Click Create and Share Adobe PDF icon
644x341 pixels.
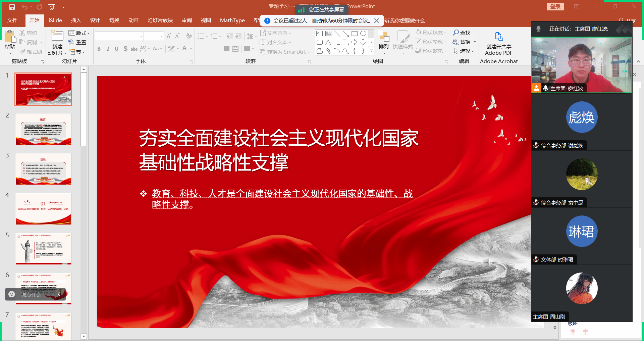pos(499,36)
